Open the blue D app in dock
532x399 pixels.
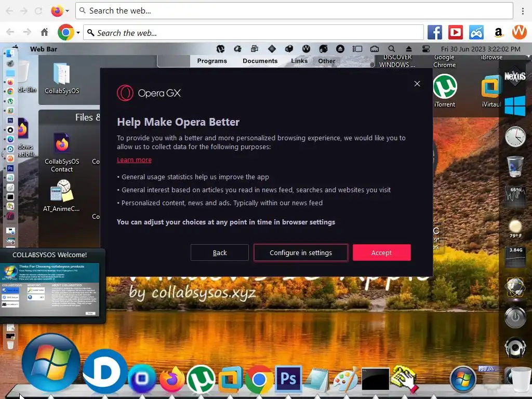(x=104, y=371)
